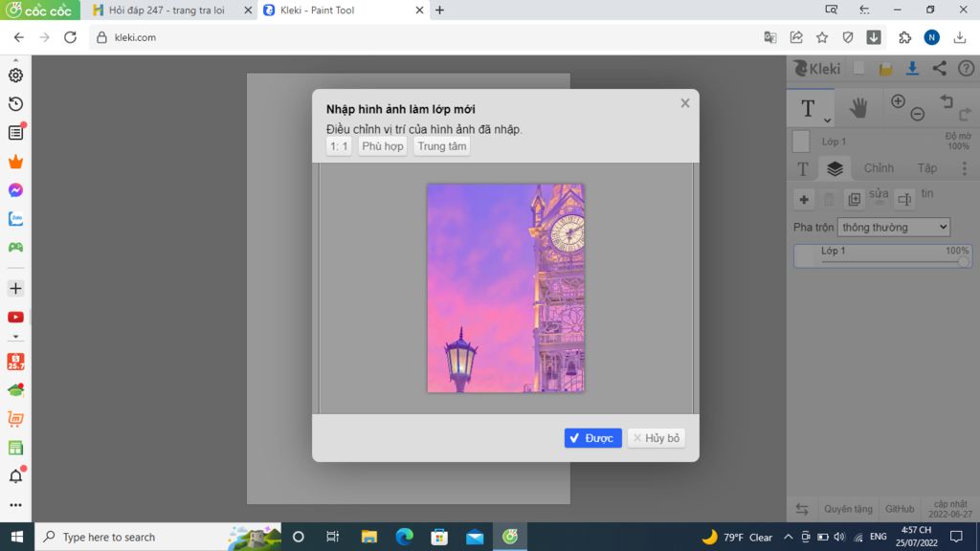
Task: Duplicate the current layer
Action: (854, 199)
